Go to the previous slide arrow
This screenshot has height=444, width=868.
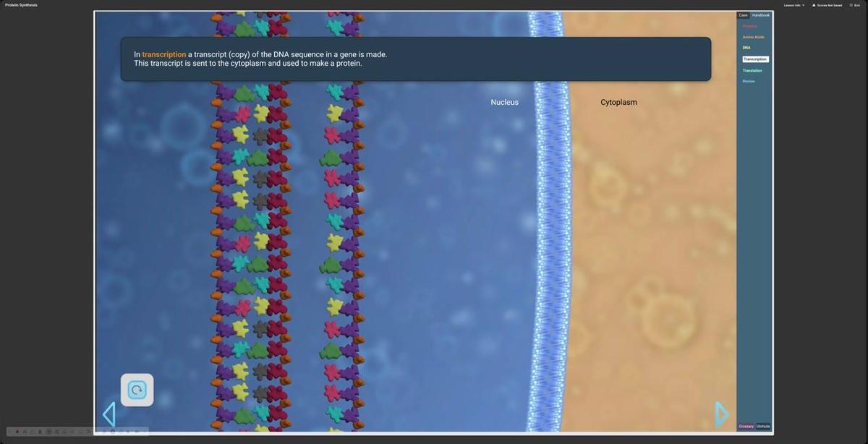tap(109, 414)
